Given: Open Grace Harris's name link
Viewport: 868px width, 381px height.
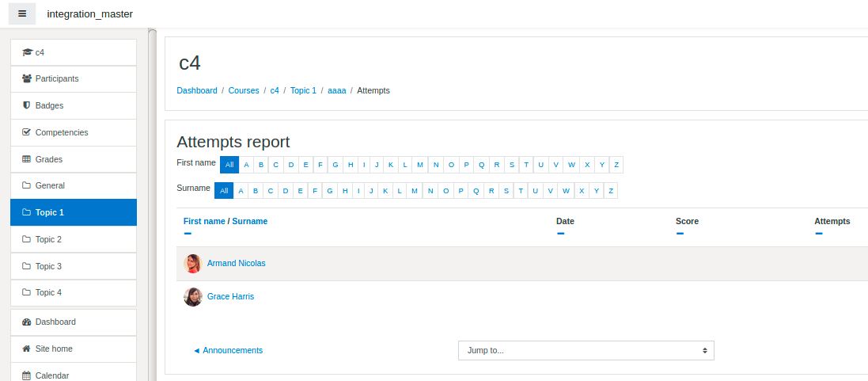Looking at the screenshot, I should click(x=230, y=297).
